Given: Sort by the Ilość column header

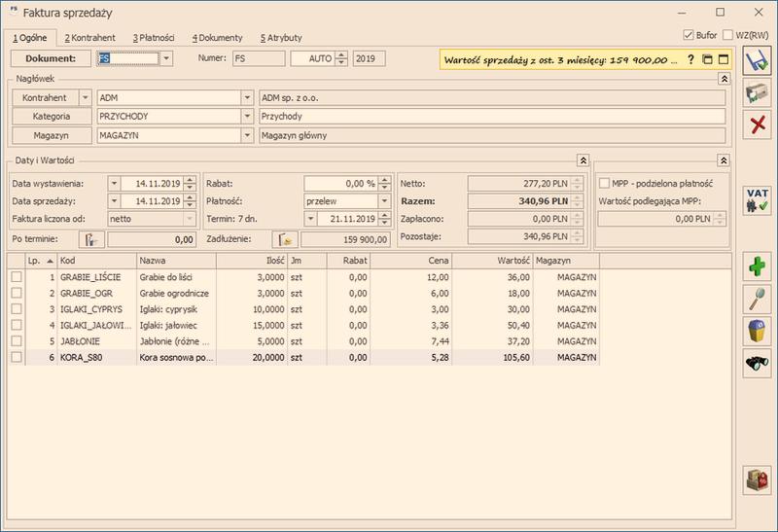Looking at the screenshot, I should [x=252, y=261].
